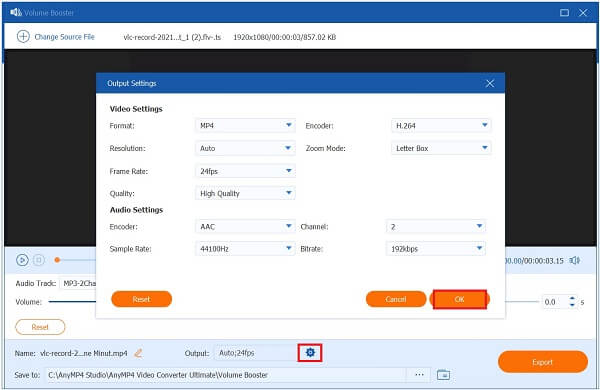
Task: Click Reset in Output Settings dialog
Action: tap(142, 299)
